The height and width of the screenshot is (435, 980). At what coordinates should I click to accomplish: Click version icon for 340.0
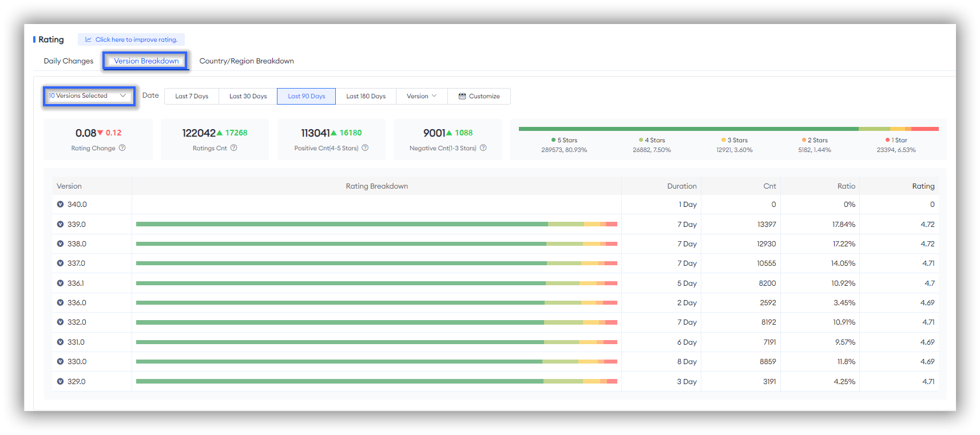pos(60,204)
